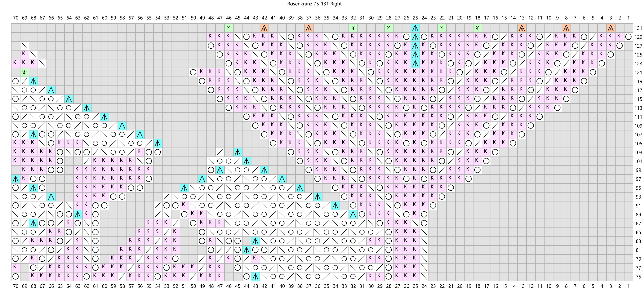The width and height of the screenshot is (644, 292).
Task: Click column number 70 in the top header
Action: coord(16,18)
